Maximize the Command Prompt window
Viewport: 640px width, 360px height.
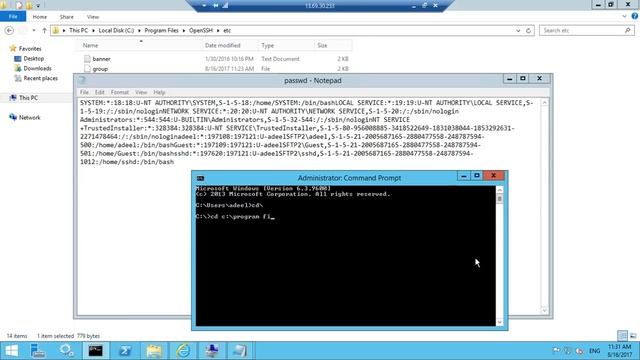click(x=476, y=176)
